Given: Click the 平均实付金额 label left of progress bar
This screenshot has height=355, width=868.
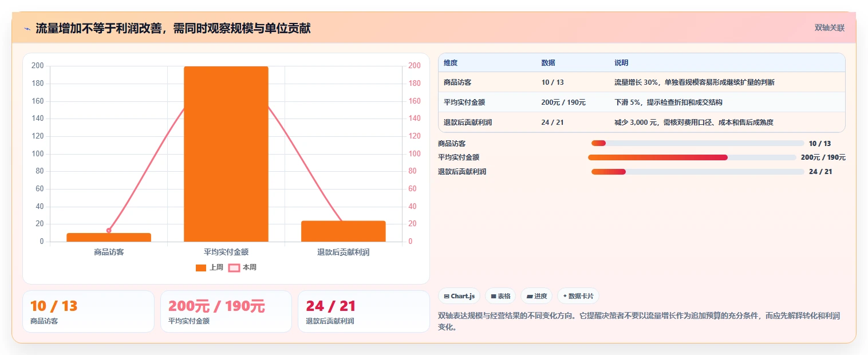Looking at the screenshot, I should click(x=459, y=157).
